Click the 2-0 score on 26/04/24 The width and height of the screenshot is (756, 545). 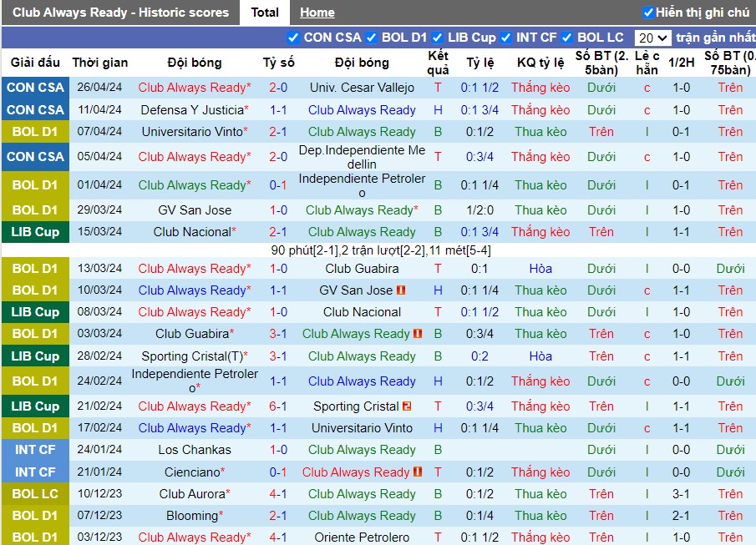click(278, 88)
